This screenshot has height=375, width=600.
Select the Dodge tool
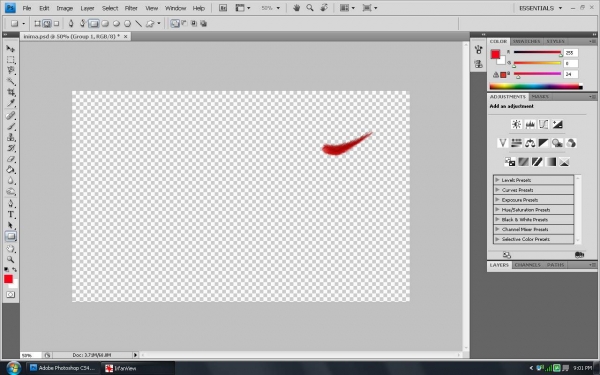click(x=10, y=191)
